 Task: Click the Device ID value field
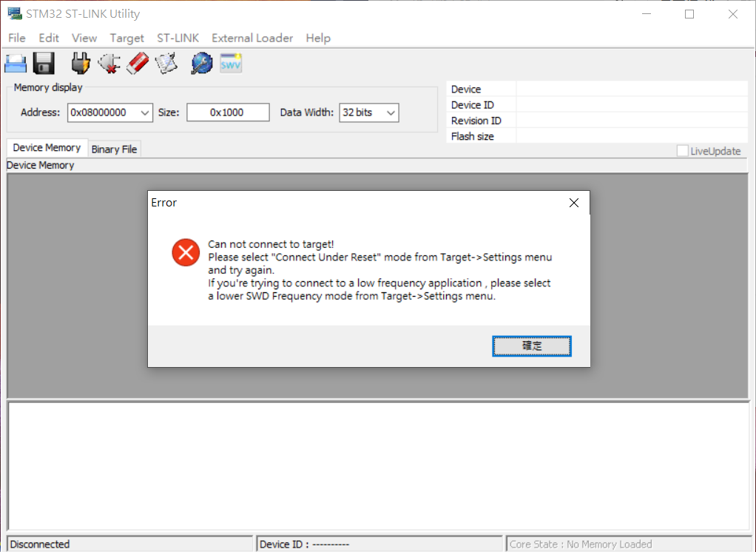pyautogui.click(x=632, y=105)
